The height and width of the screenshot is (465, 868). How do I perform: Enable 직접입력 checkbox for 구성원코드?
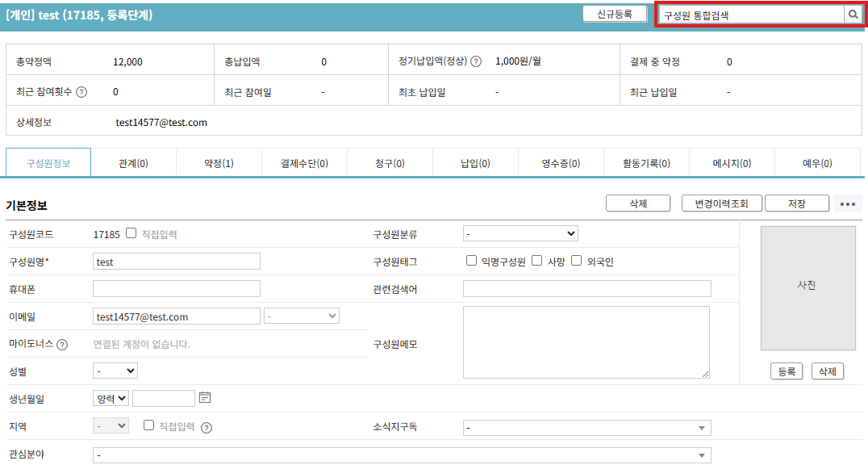tap(131, 233)
